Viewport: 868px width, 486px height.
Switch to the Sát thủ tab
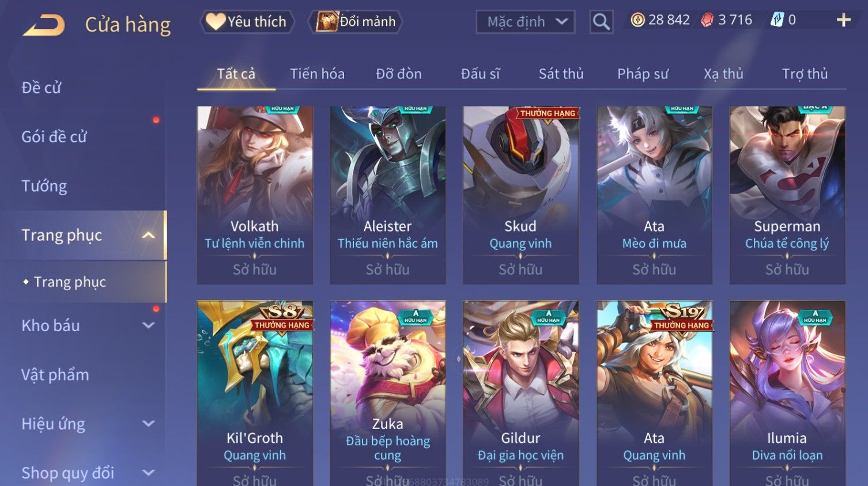click(561, 74)
